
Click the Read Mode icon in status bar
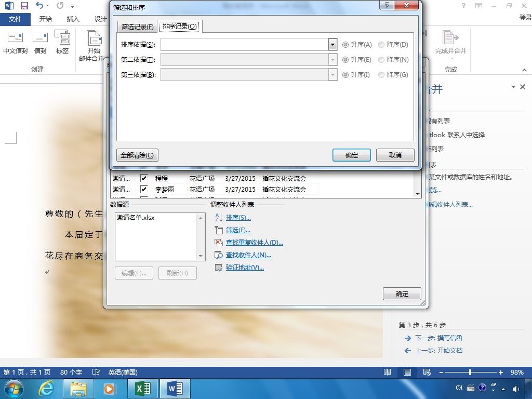pyautogui.click(x=387, y=372)
